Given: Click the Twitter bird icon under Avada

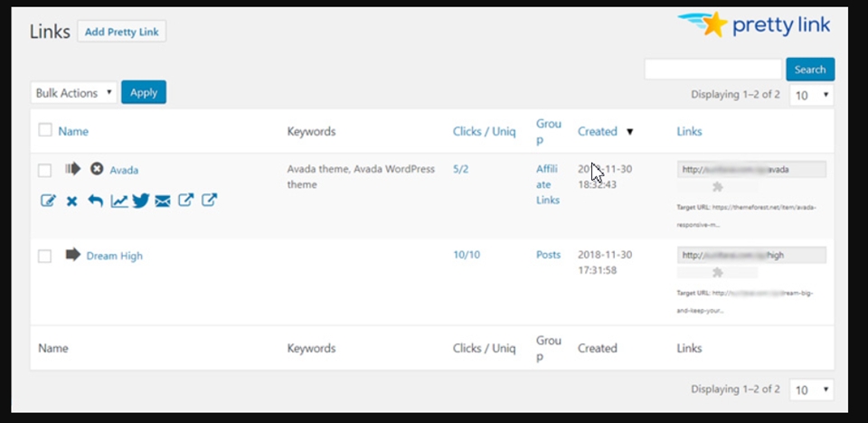Looking at the screenshot, I should [140, 201].
